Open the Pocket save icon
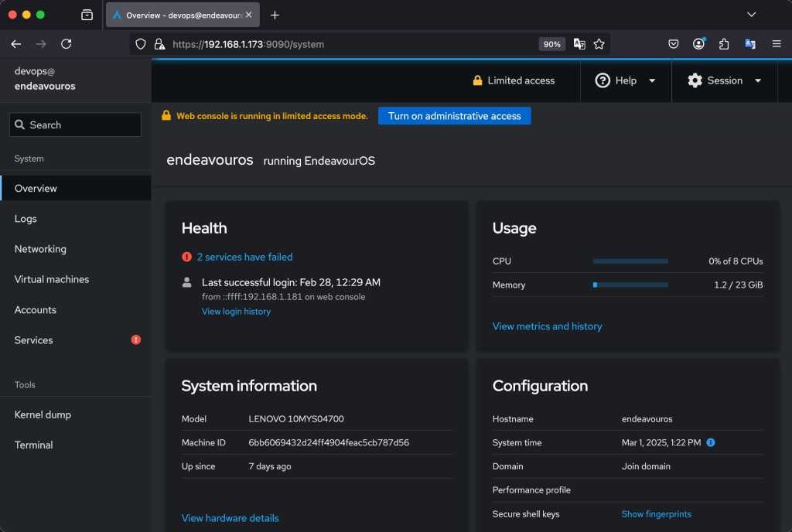792x532 pixels. 674,44
